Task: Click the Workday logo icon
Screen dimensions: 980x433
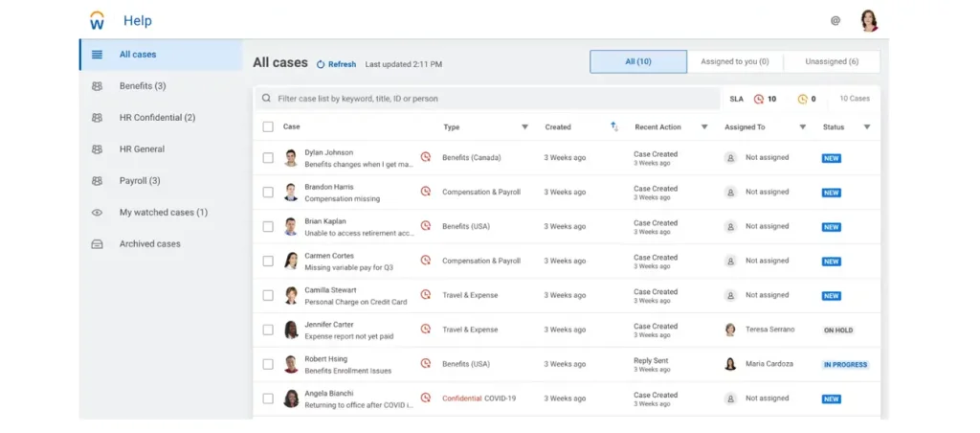Action: [97, 20]
